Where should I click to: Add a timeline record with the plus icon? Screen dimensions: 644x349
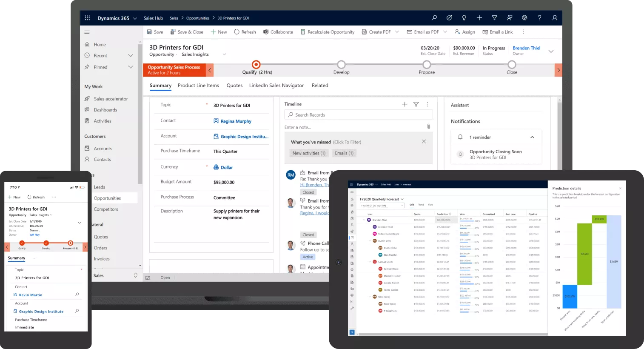click(x=405, y=104)
